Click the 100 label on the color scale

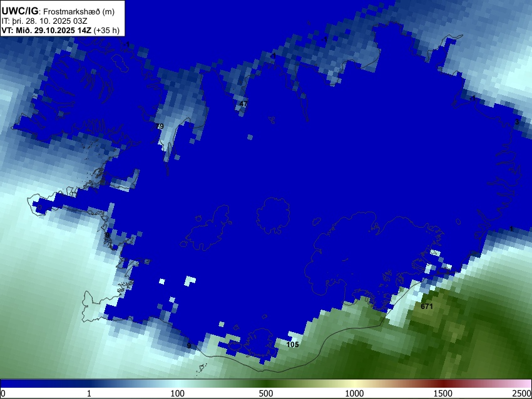click(x=177, y=393)
